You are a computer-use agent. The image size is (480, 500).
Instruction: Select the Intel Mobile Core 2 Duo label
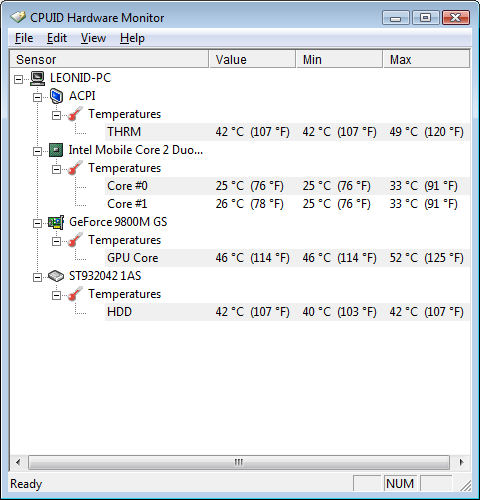click(x=136, y=150)
